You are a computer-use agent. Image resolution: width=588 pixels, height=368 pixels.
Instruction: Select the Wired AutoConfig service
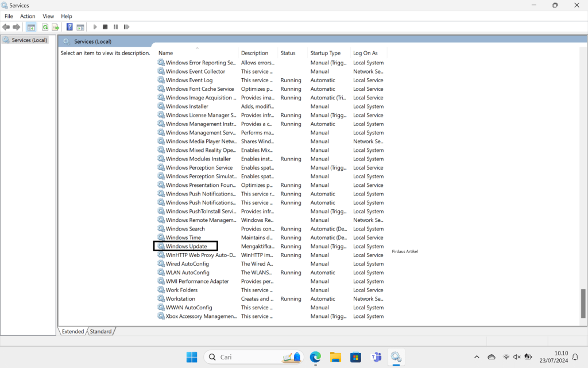click(187, 263)
